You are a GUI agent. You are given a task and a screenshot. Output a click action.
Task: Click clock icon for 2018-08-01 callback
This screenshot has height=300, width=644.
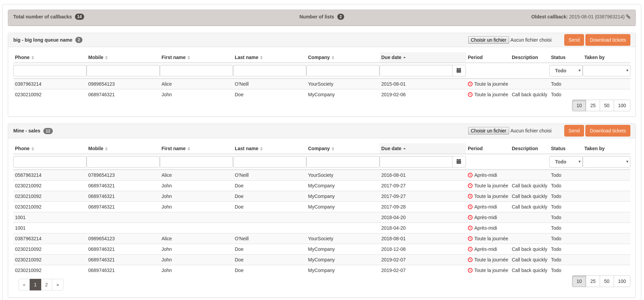coord(470,239)
